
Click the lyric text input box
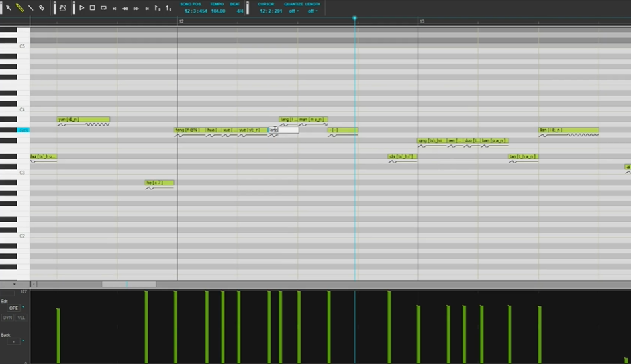pyautogui.click(x=285, y=130)
